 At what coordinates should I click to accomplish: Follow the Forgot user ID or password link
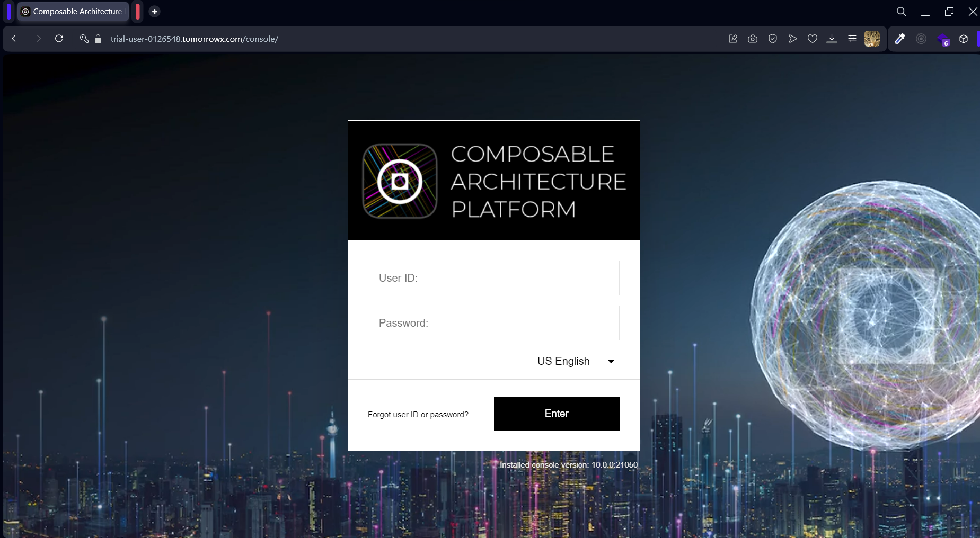(418, 415)
